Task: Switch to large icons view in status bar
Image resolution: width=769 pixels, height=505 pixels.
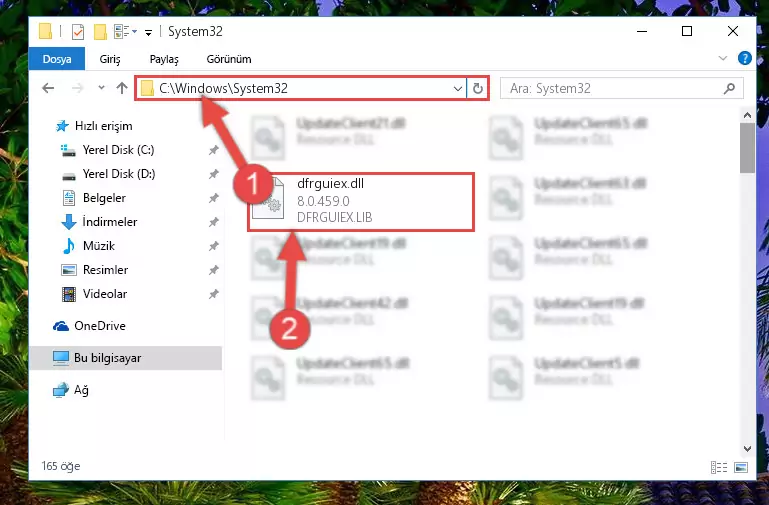Action: tap(741, 467)
